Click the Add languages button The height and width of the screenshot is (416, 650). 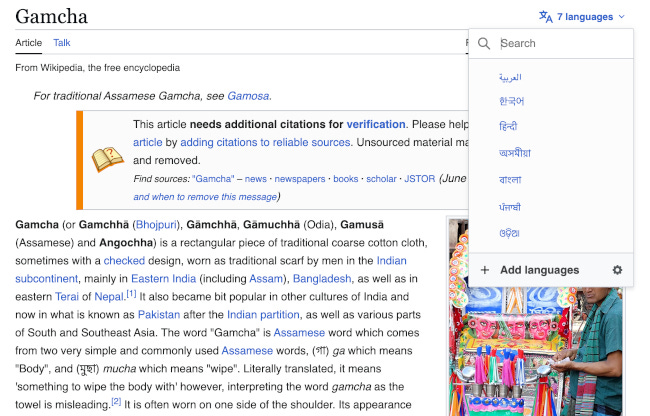point(539,270)
